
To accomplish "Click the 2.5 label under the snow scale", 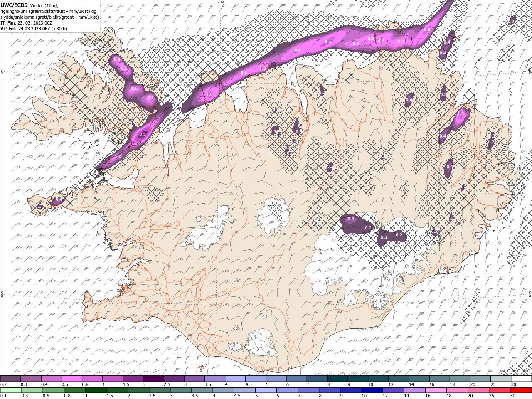I will (x=167, y=384).
